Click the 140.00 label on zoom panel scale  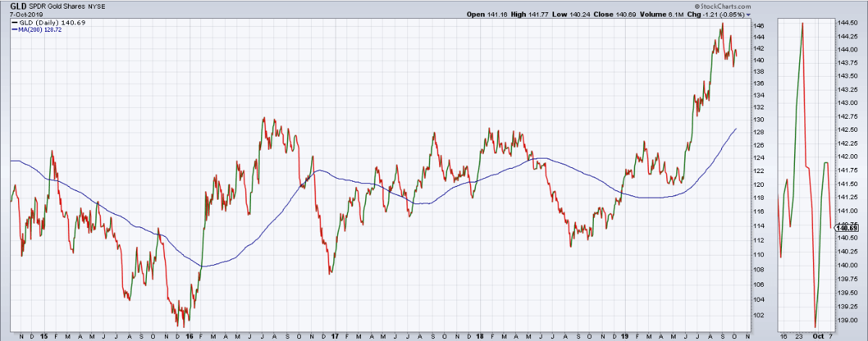pyautogui.click(x=848, y=266)
